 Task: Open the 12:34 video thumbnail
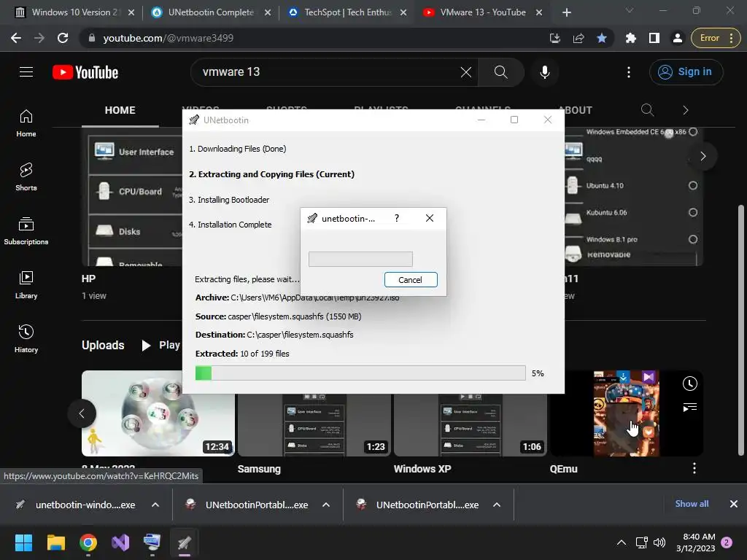tap(158, 413)
